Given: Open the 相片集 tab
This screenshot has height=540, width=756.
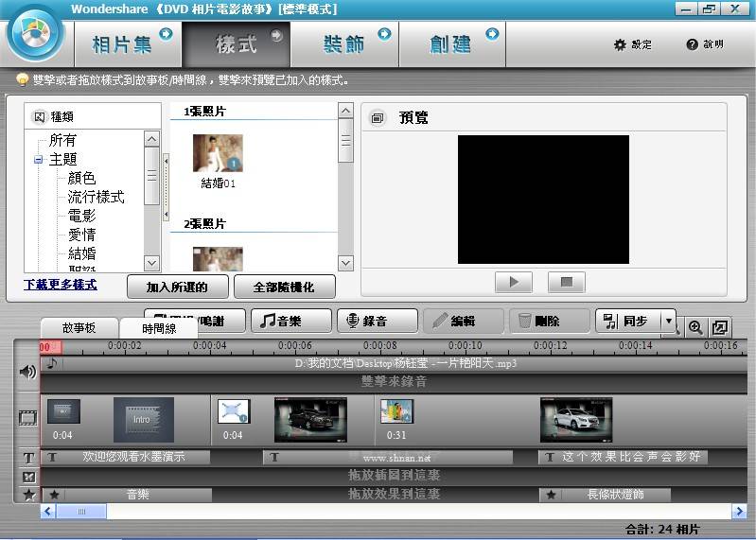Looking at the screenshot, I should point(129,44).
